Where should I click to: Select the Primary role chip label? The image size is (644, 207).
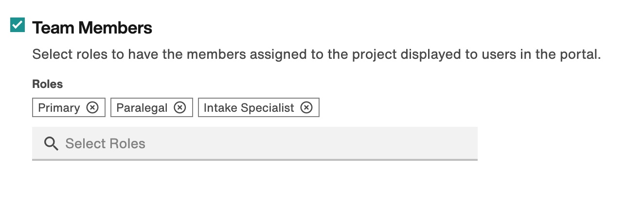[x=59, y=107]
